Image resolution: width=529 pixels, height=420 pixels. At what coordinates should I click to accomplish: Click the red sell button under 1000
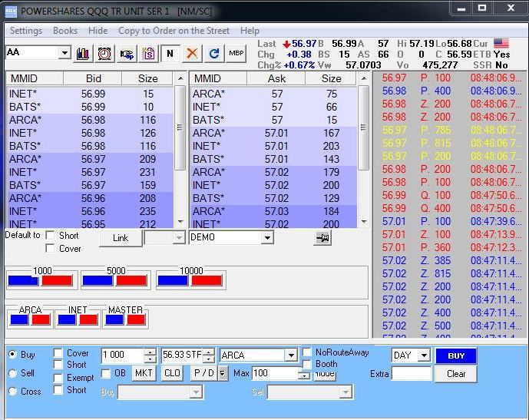click(58, 280)
